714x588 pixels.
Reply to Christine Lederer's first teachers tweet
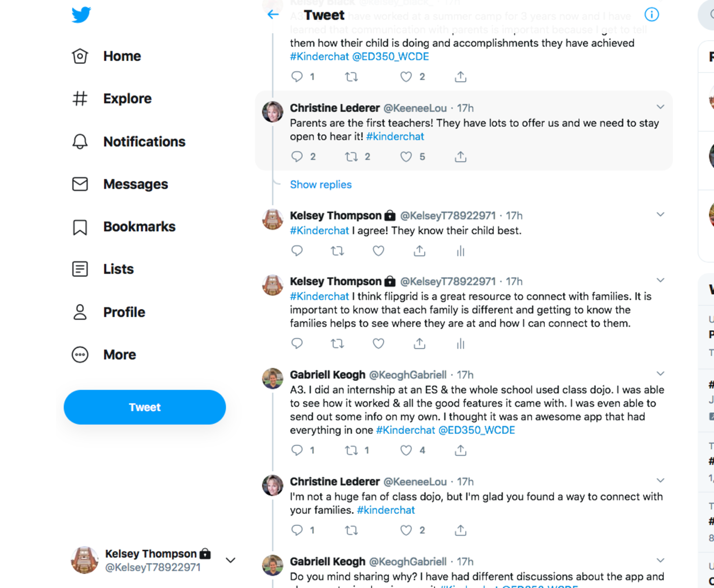[x=297, y=156]
